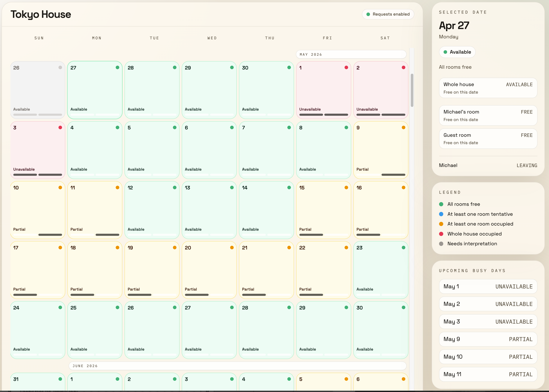Image resolution: width=549 pixels, height=392 pixels.
Task: Click the Michael LEAVING row
Action: [x=488, y=165]
